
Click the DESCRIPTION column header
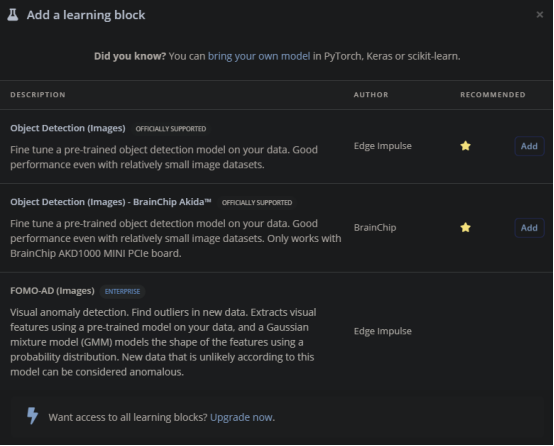tap(38, 95)
